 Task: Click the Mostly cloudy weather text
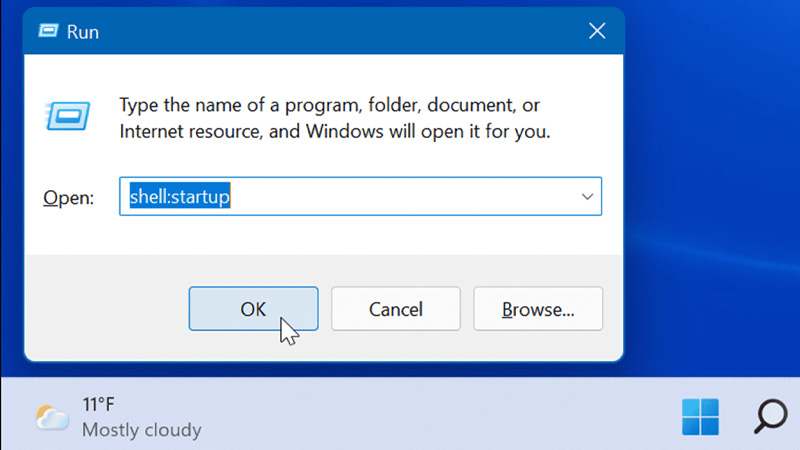(142, 430)
